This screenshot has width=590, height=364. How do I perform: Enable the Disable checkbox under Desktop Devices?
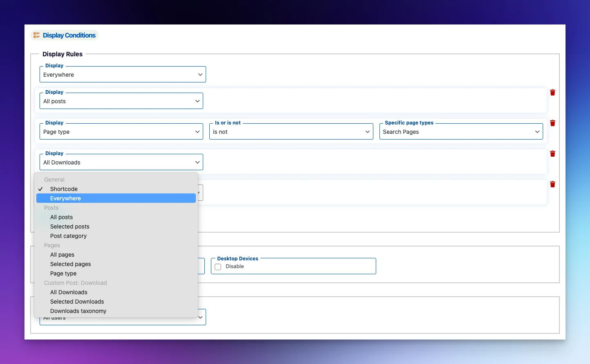[x=218, y=266]
